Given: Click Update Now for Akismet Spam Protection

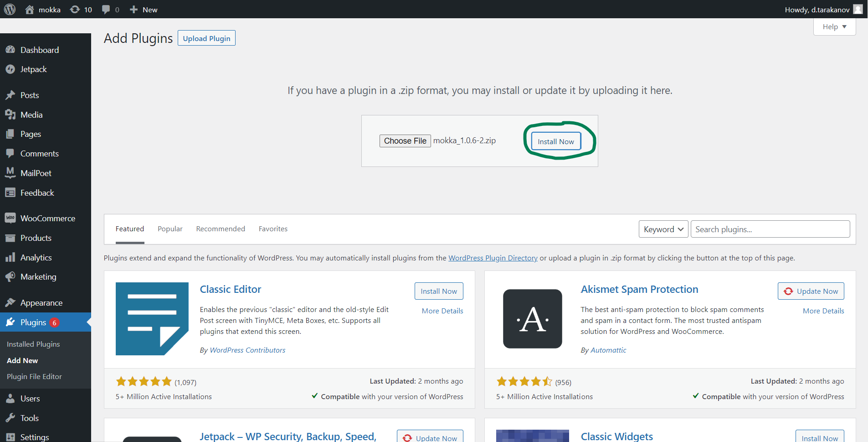Looking at the screenshot, I should tap(811, 291).
